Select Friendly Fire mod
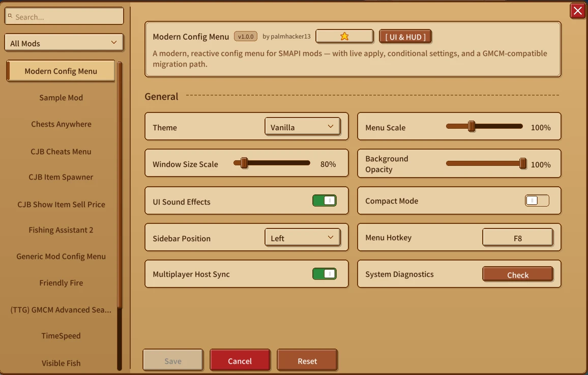588x375 pixels. coord(61,283)
